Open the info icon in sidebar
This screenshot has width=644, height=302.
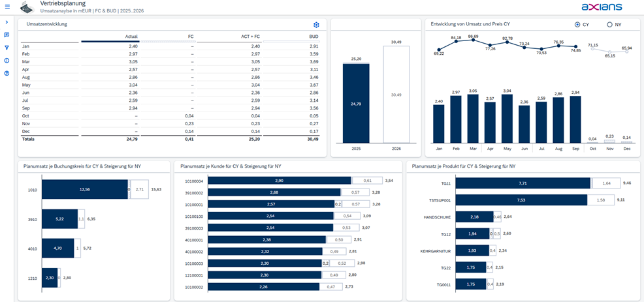[7, 61]
